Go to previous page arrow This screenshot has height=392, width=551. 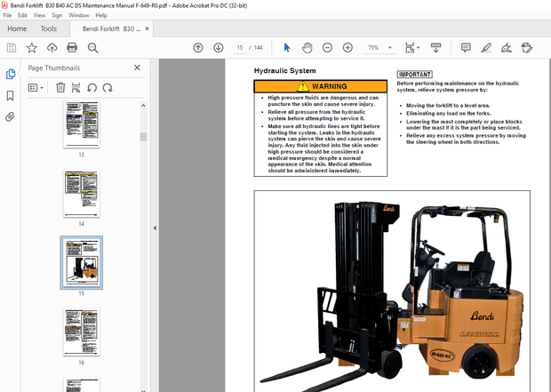(198, 47)
